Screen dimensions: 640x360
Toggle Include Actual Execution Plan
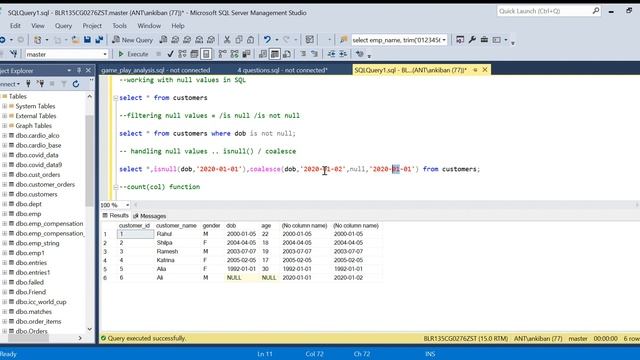pyautogui.click(x=222, y=54)
